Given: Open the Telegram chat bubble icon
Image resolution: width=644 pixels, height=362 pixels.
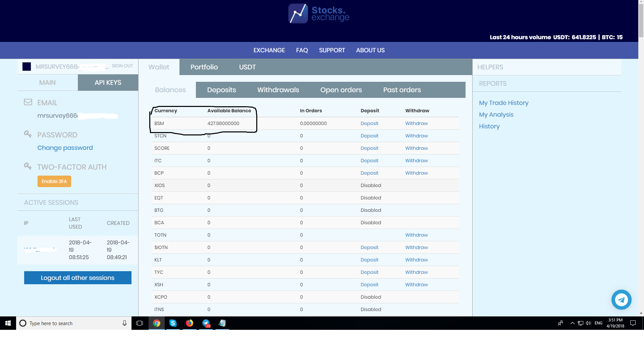Looking at the screenshot, I should (621, 300).
